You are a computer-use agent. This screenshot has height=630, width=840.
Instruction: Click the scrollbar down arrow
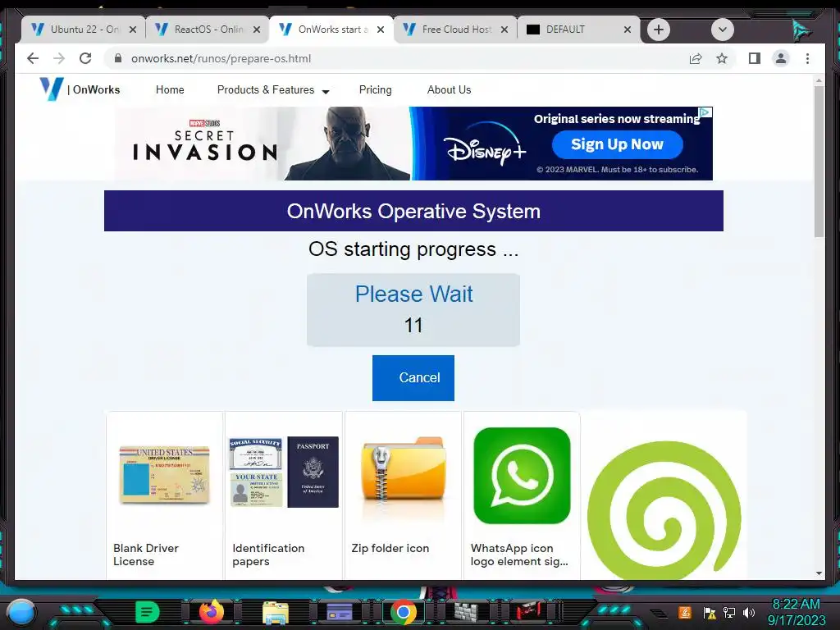click(x=819, y=573)
